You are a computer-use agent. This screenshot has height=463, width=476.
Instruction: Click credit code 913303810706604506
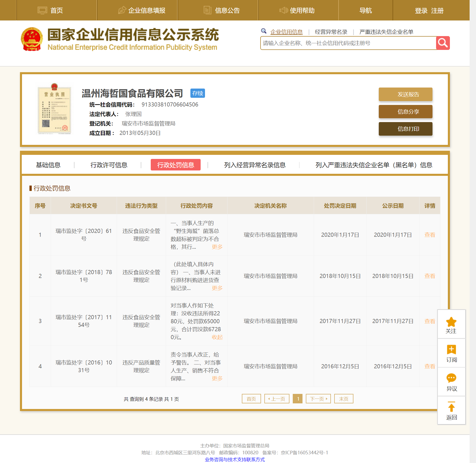170,105
